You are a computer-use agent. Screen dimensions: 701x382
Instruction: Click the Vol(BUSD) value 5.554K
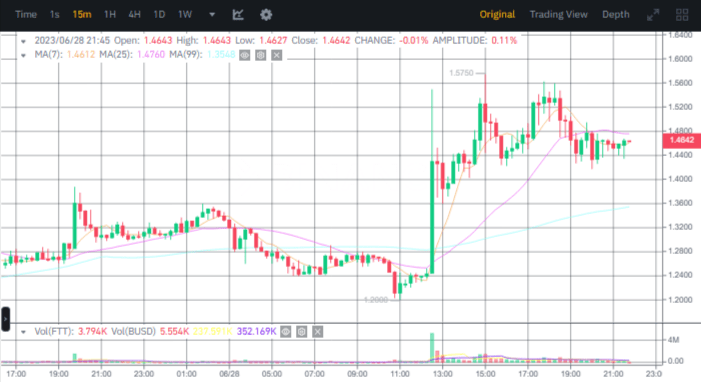point(174,331)
